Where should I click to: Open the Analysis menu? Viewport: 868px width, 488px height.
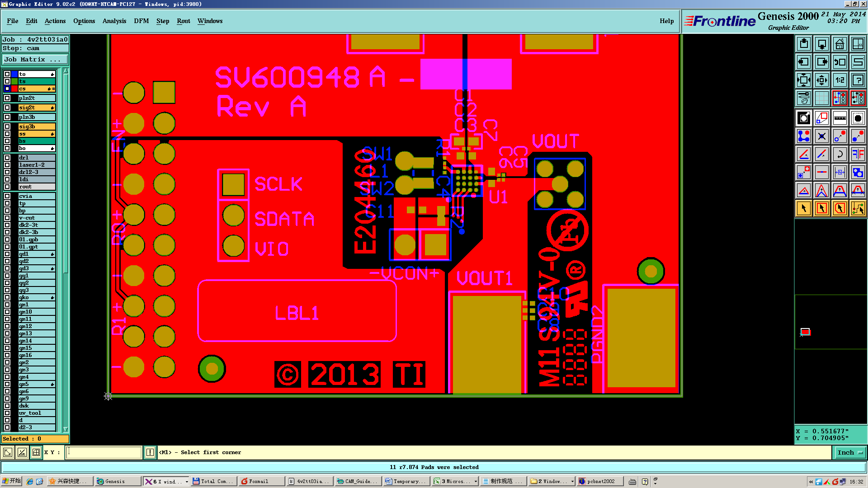click(114, 21)
